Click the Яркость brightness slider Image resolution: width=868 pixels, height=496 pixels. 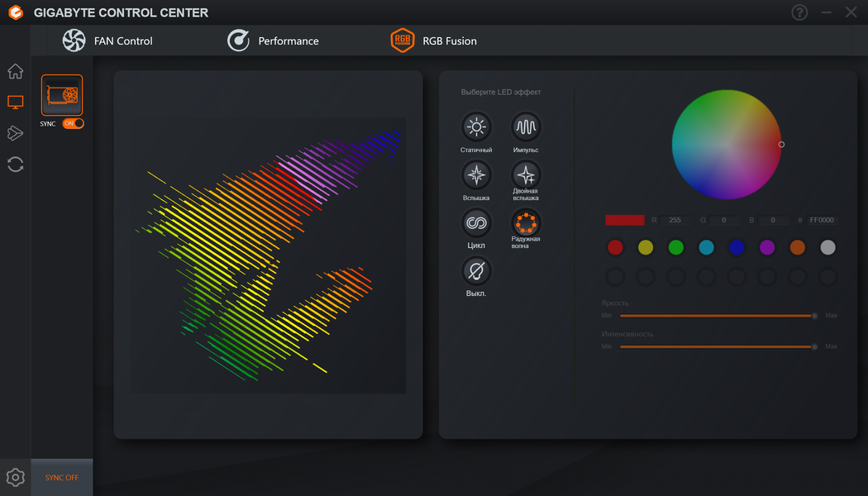coord(718,316)
